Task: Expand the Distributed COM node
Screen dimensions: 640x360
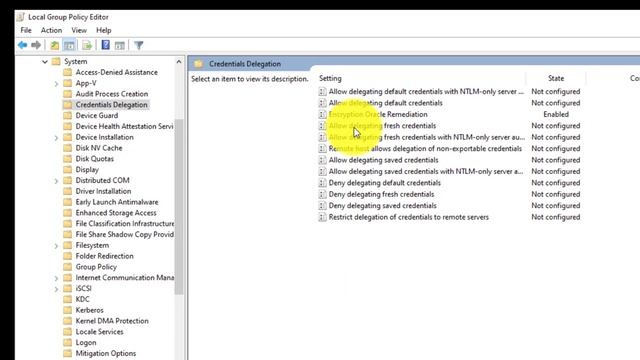Action: [x=56, y=181]
